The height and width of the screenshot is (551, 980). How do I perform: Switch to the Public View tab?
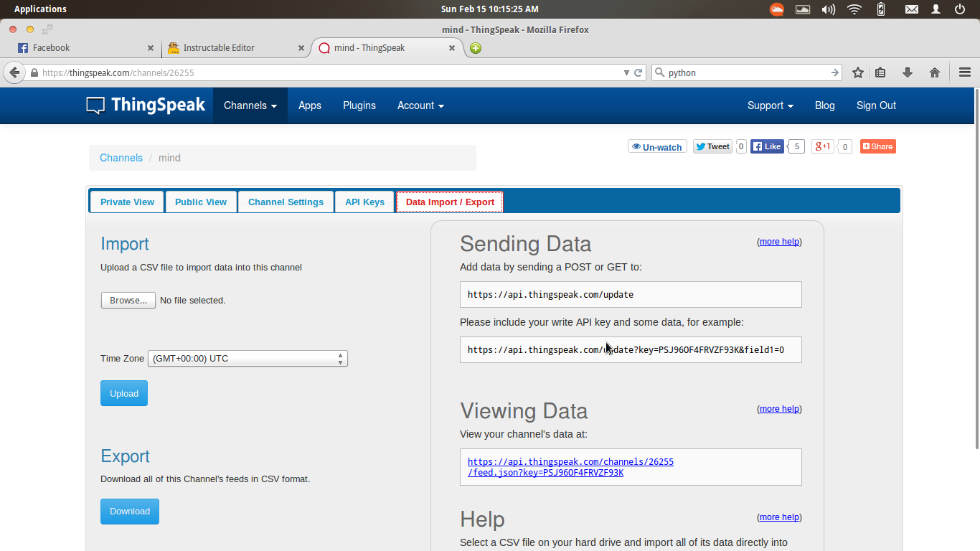pos(201,202)
